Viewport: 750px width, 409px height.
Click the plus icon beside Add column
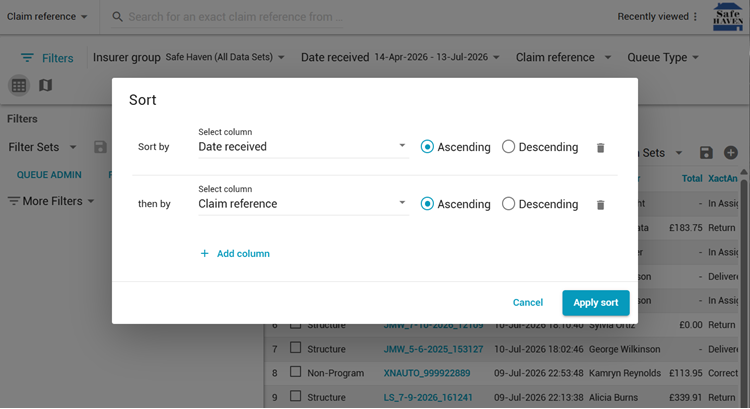click(x=204, y=254)
